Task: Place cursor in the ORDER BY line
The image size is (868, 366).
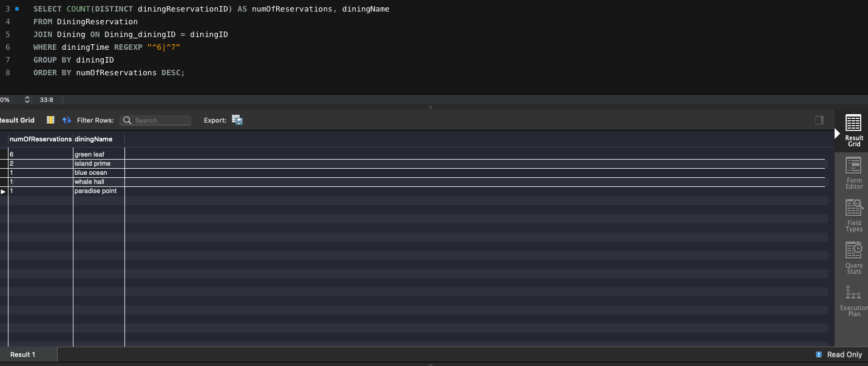Action: (109, 72)
